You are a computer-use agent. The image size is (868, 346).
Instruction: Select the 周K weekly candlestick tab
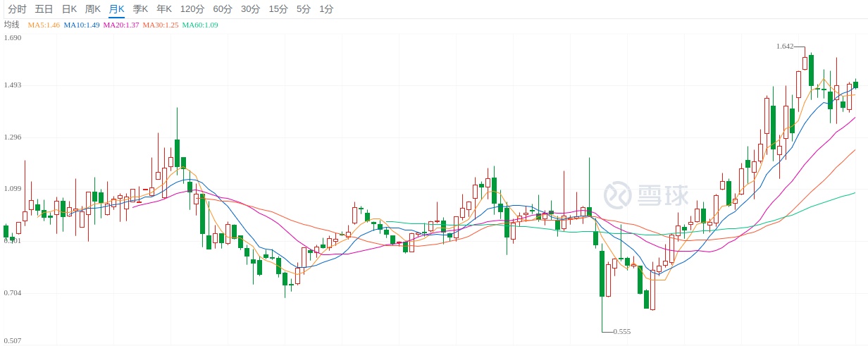click(93, 9)
